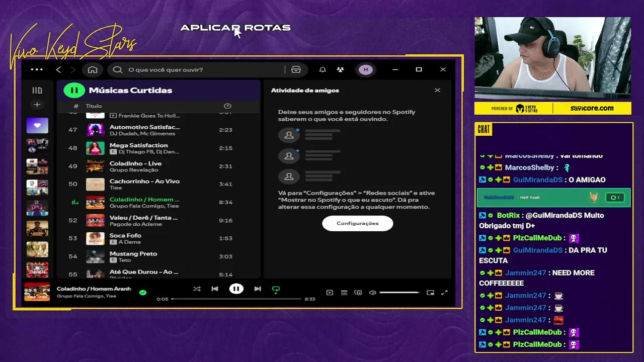
Task: Open connect to a device icon
Action: coord(358,293)
